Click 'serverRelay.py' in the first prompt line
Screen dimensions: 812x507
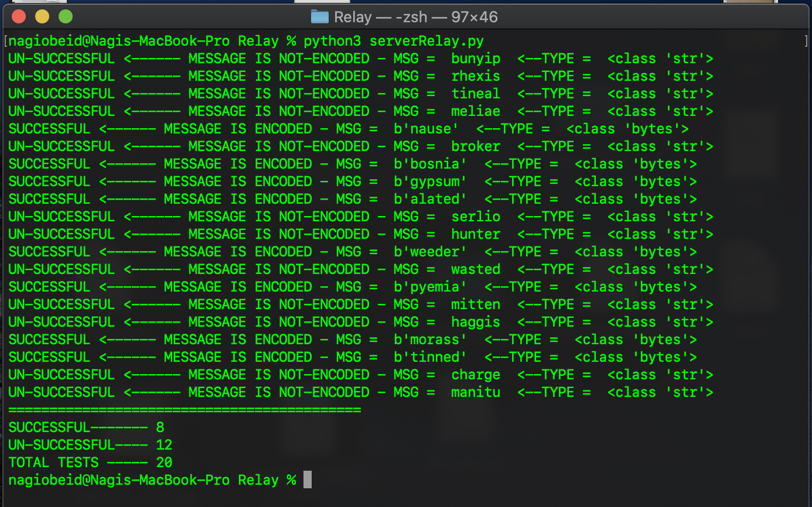426,41
